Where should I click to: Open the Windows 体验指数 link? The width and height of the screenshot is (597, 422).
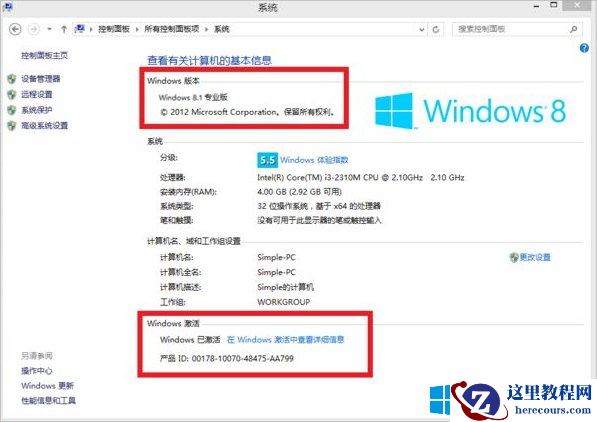coord(314,160)
